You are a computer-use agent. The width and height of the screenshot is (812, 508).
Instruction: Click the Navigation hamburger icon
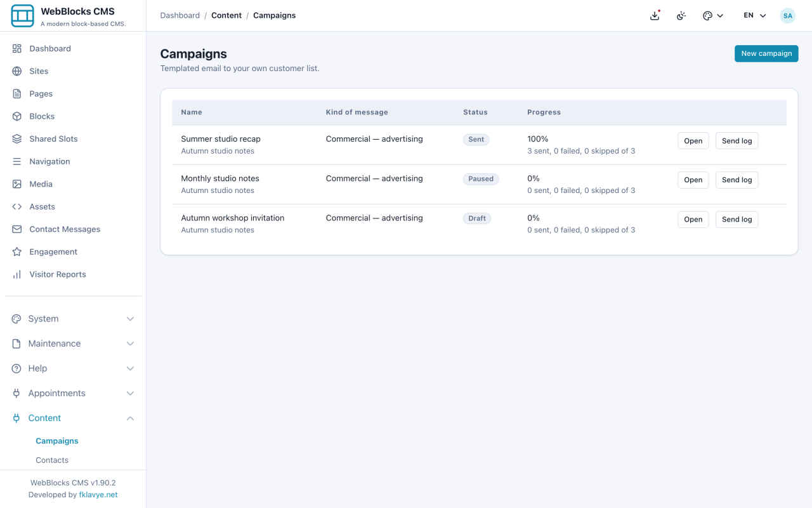click(17, 161)
